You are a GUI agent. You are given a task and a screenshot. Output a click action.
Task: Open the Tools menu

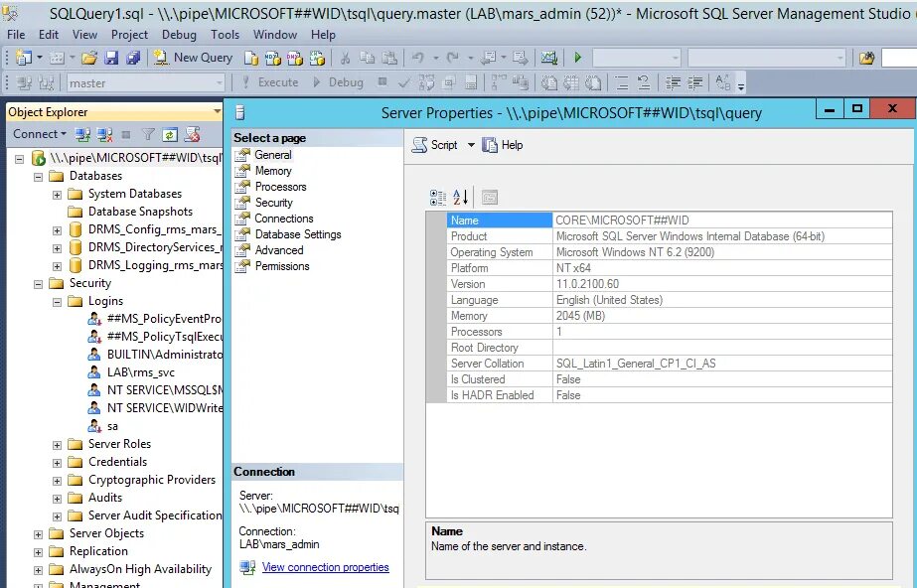click(x=226, y=35)
